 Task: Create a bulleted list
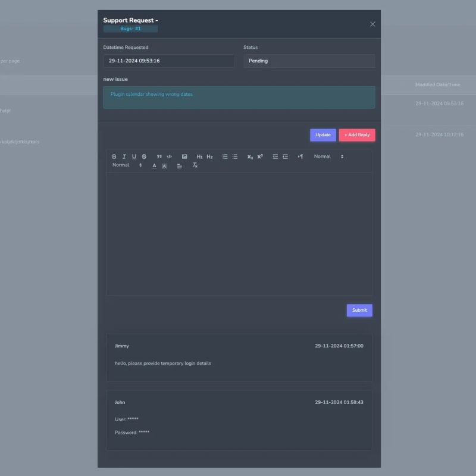coord(234,156)
